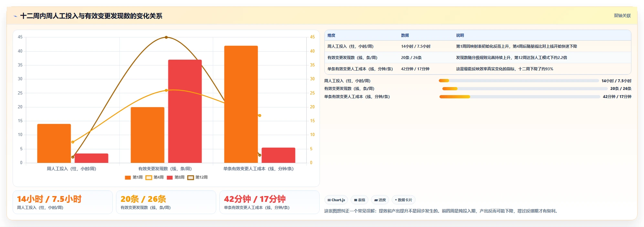Click the brown line's peak point at 45
The height and width of the screenshot is (227, 644).
[166, 37]
